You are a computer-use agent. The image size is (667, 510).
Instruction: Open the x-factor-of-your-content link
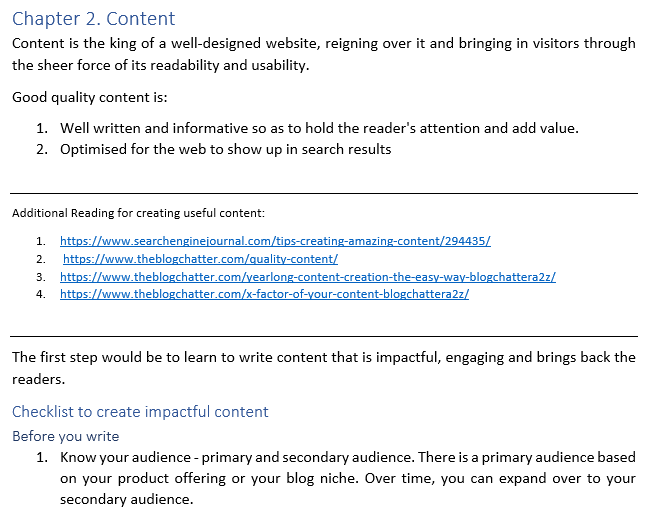pos(264,294)
